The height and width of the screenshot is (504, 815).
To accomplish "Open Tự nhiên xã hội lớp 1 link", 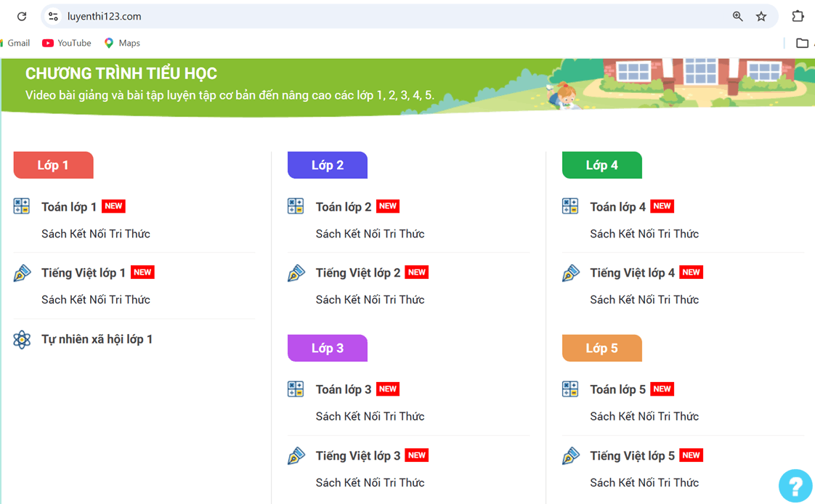I will pos(97,339).
